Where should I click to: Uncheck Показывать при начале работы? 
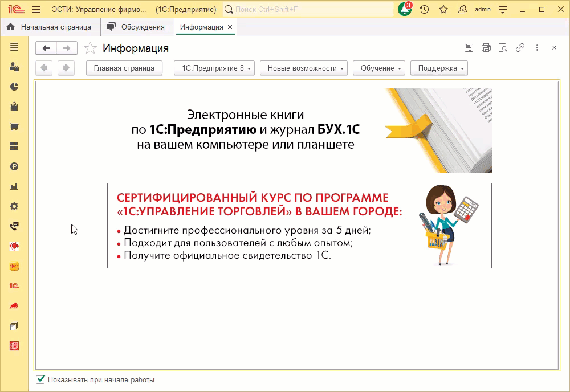click(x=39, y=379)
